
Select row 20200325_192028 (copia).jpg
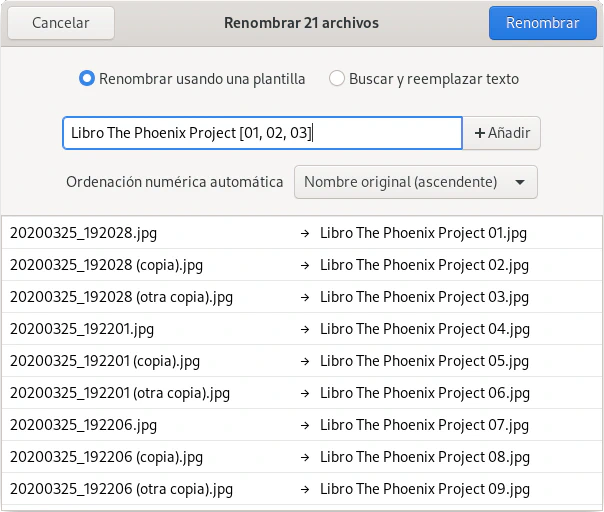click(107, 265)
